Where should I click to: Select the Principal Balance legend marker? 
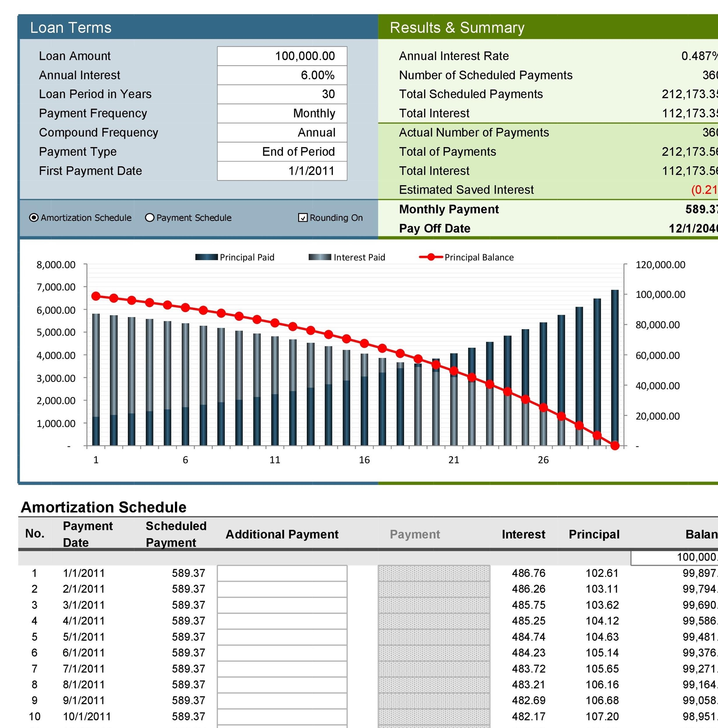(431, 257)
